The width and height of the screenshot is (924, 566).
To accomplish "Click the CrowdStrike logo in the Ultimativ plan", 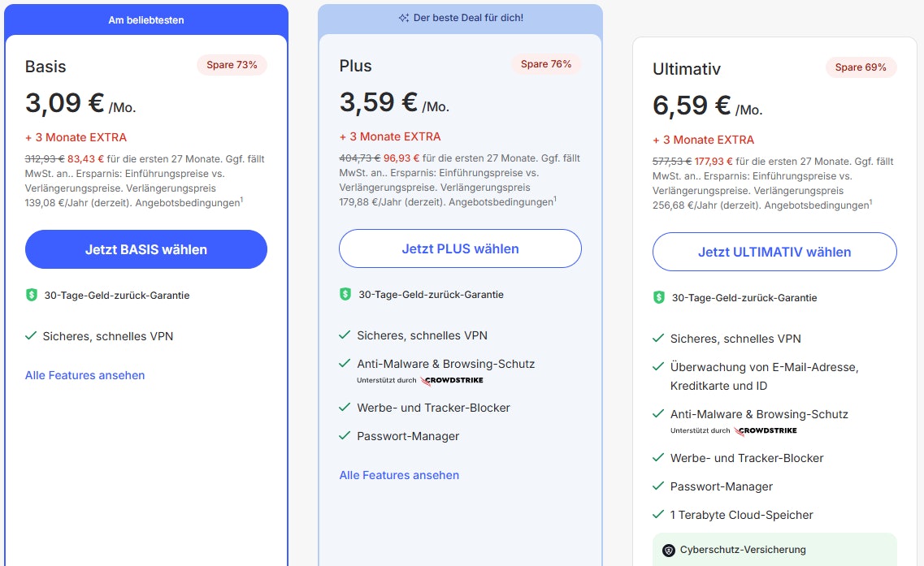I will point(766,430).
